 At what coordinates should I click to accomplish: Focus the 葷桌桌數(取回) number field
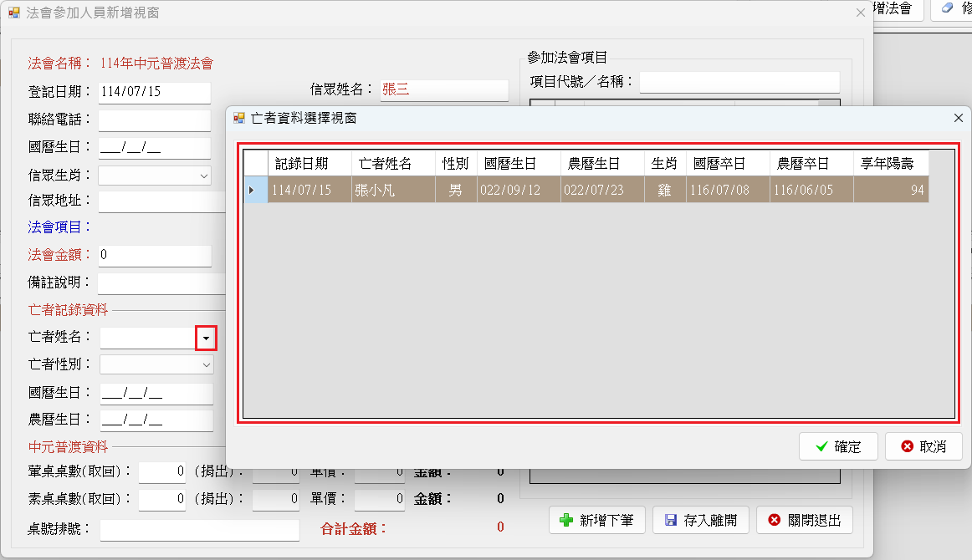[162, 471]
